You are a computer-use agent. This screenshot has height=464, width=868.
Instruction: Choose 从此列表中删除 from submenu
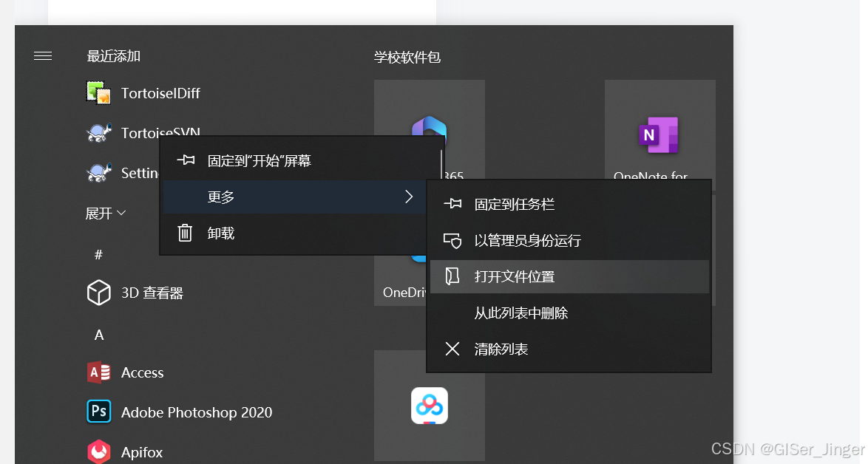tap(569, 313)
